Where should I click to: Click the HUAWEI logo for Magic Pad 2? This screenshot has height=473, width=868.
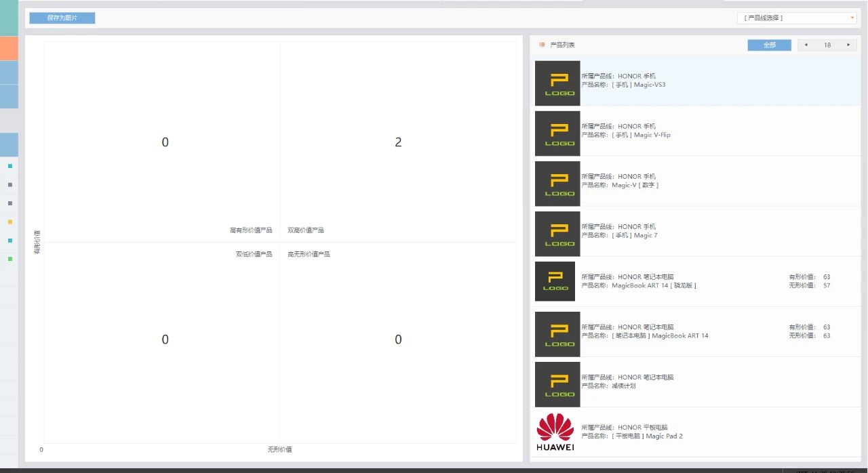(555, 432)
